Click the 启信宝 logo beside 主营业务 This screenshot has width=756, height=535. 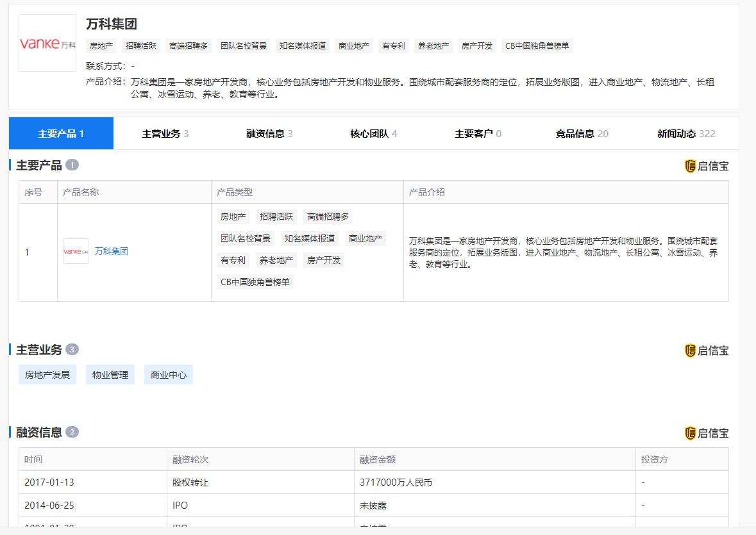tap(707, 350)
